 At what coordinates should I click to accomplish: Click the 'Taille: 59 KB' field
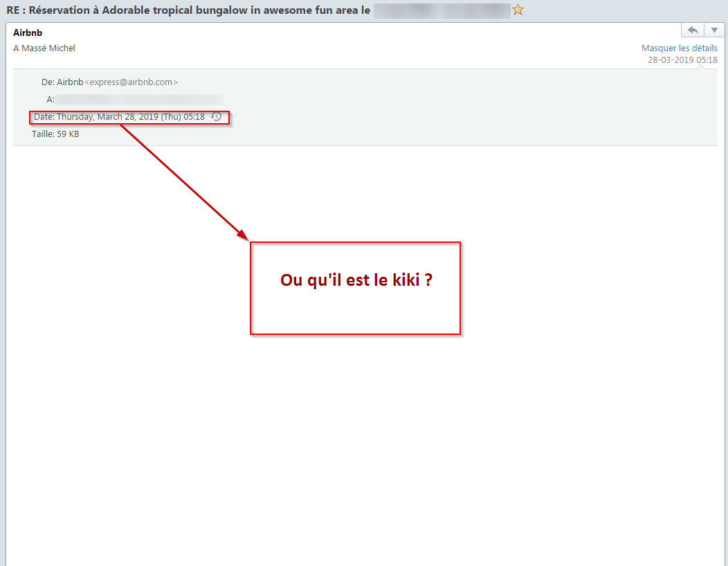tap(55, 134)
